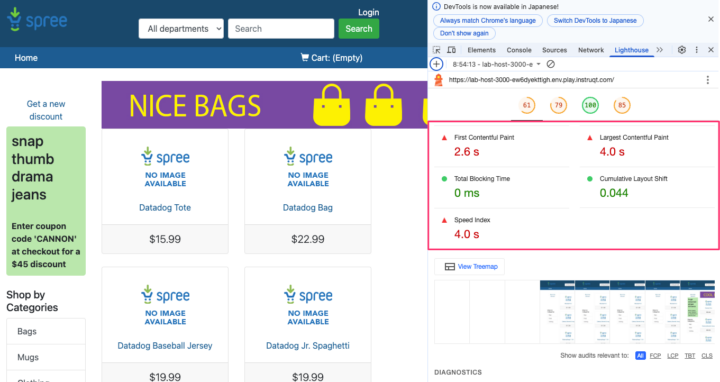
Task: Open the View Treemap button
Action: [x=470, y=266]
